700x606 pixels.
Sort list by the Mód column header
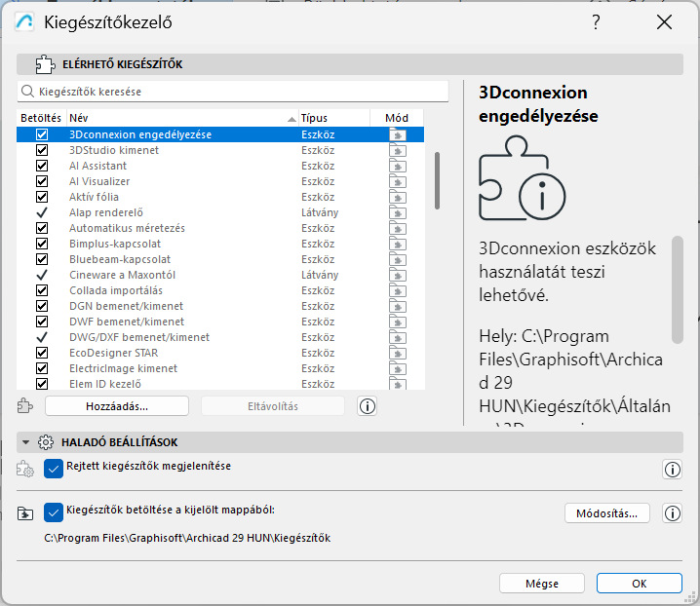397,118
